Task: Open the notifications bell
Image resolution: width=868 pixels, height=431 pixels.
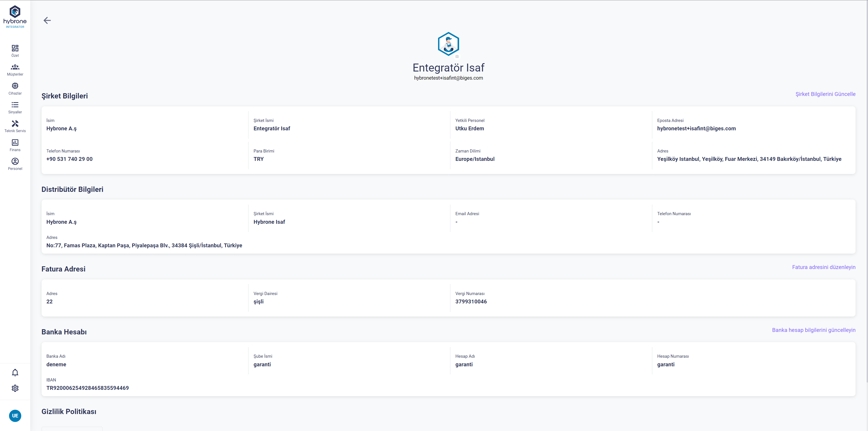Action: (15, 372)
